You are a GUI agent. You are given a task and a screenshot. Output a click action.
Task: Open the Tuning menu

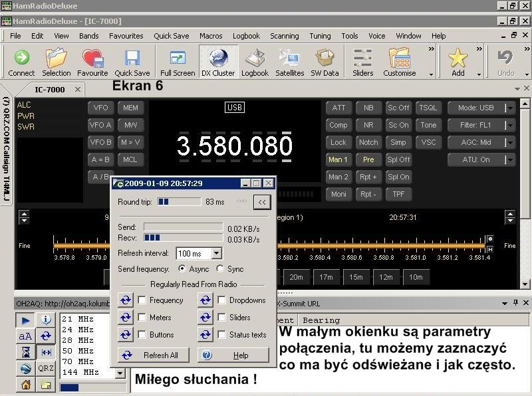point(320,36)
